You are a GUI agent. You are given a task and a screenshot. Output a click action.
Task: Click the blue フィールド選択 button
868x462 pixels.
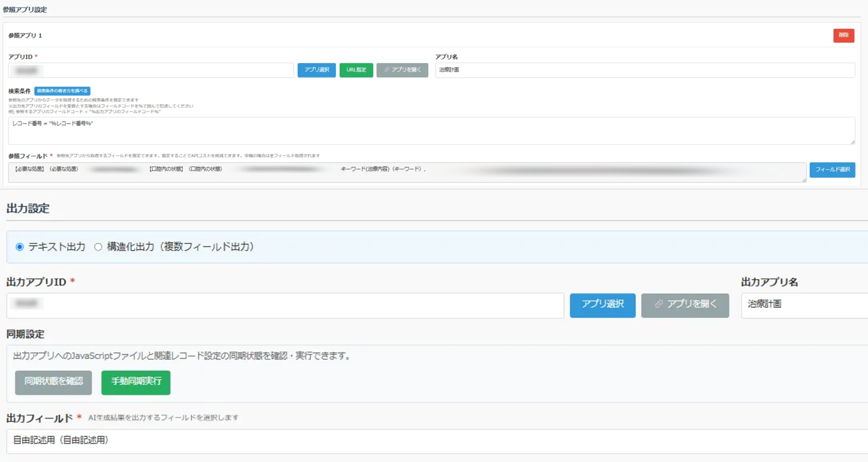tap(832, 170)
